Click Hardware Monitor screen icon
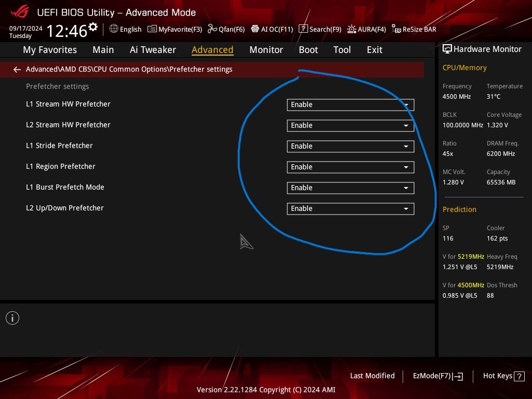This screenshot has width=532, height=399. (x=447, y=49)
